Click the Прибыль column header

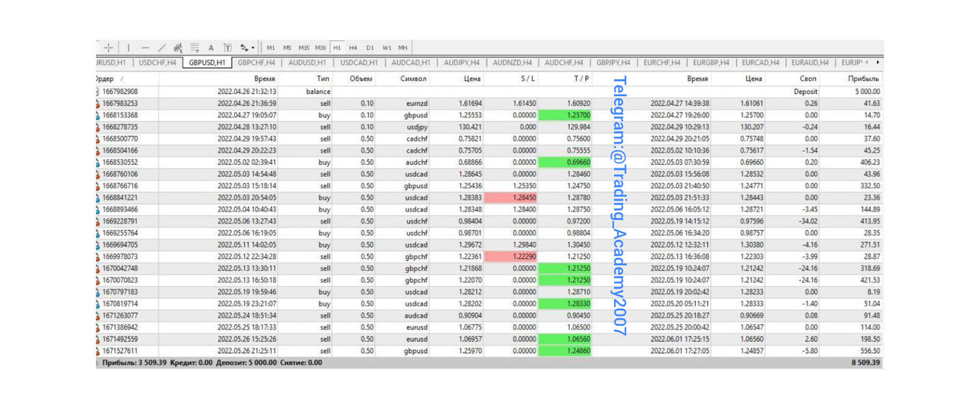coord(863,78)
